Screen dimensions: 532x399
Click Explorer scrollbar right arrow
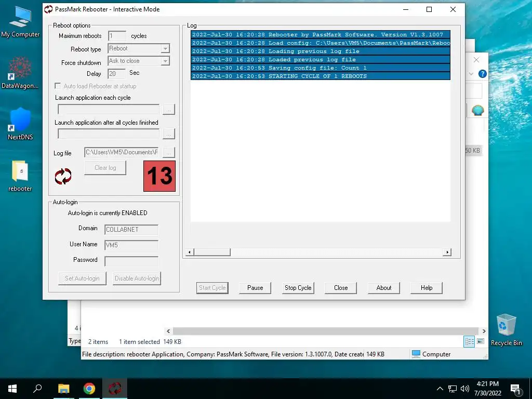click(484, 331)
